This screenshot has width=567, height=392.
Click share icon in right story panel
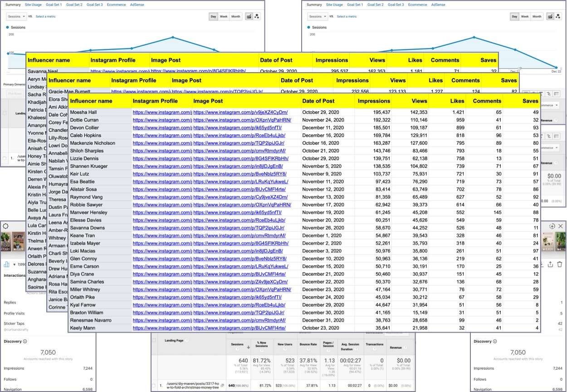tap(550, 264)
